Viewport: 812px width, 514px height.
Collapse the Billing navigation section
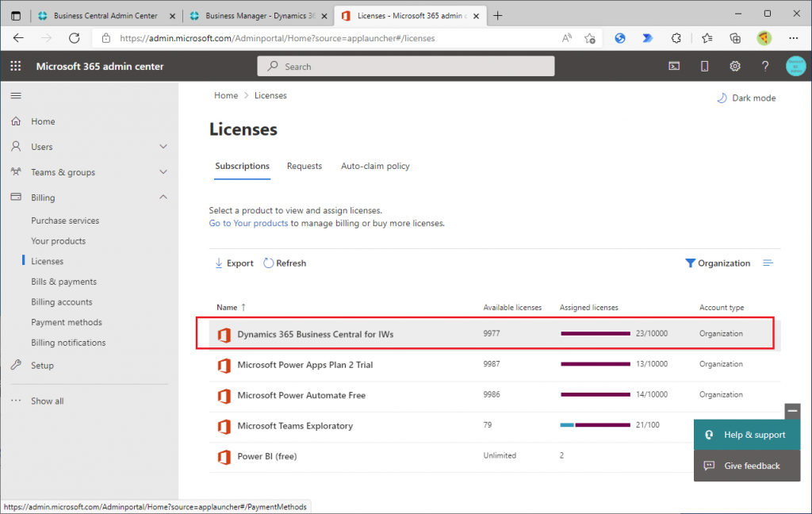(x=163, y=197)
